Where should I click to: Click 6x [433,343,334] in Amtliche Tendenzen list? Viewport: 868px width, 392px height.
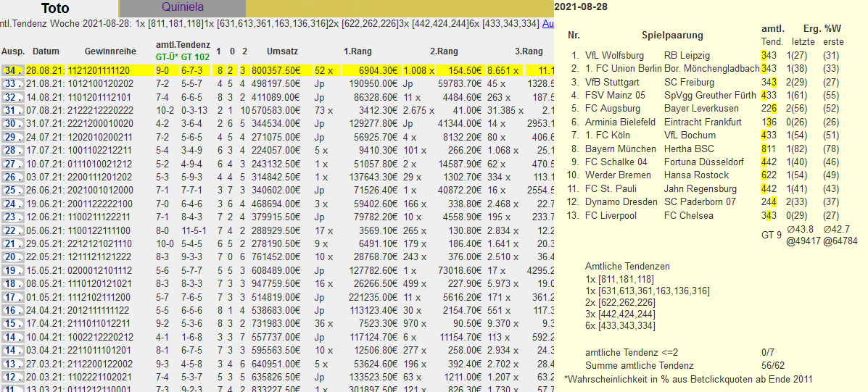point(620,325)
